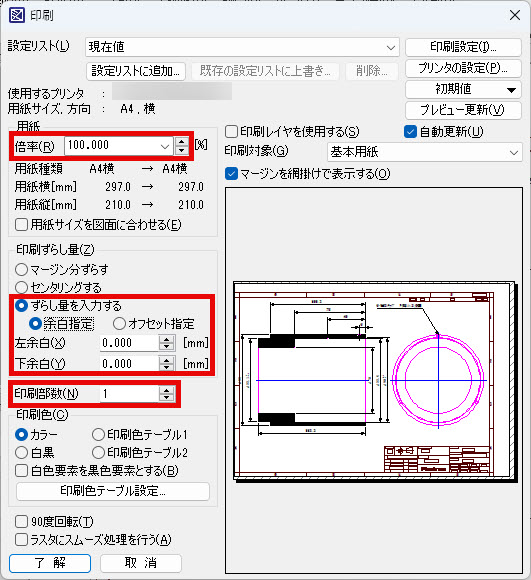This screenshot has width=531, height=580.
Task: Click the 印刷 dialog app icon
Action: (17, 16)
